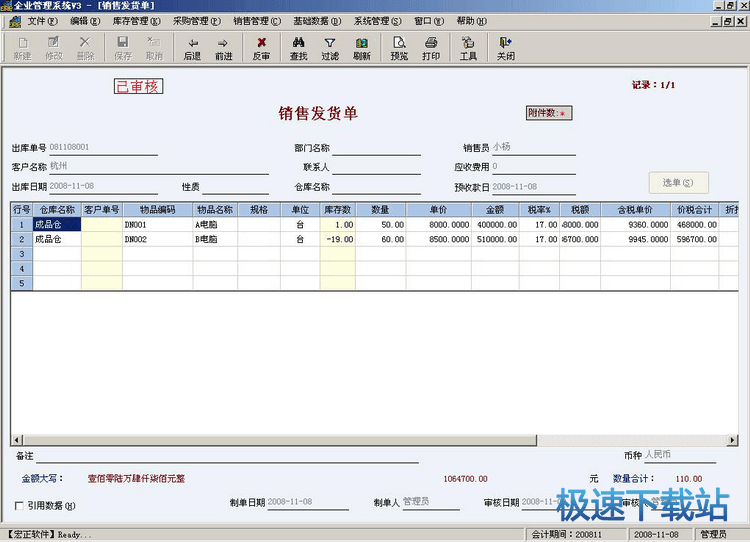Image resolution: width=750 pixels, height=542 pixels.
Task: Close the form with the 关闭 icon
Action: tap(506, 48)
